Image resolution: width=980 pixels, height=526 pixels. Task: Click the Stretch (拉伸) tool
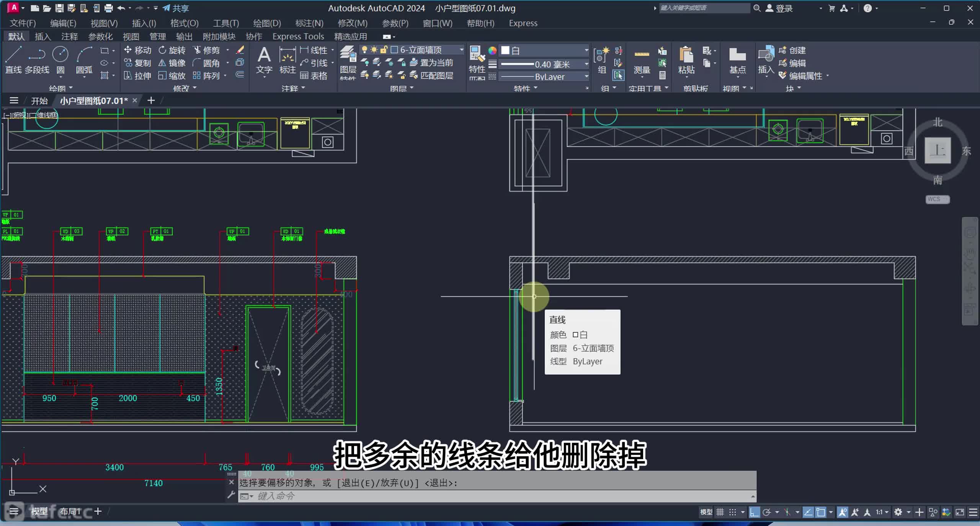click(x=137, y=75)
